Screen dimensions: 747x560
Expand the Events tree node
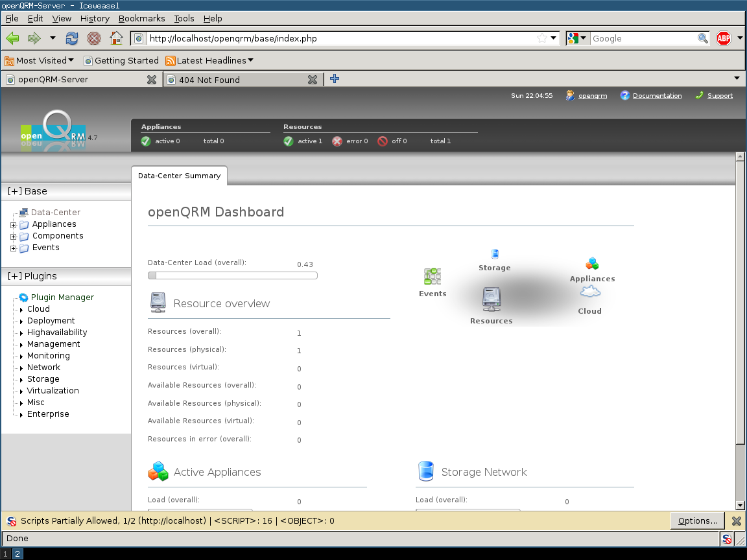14,249
